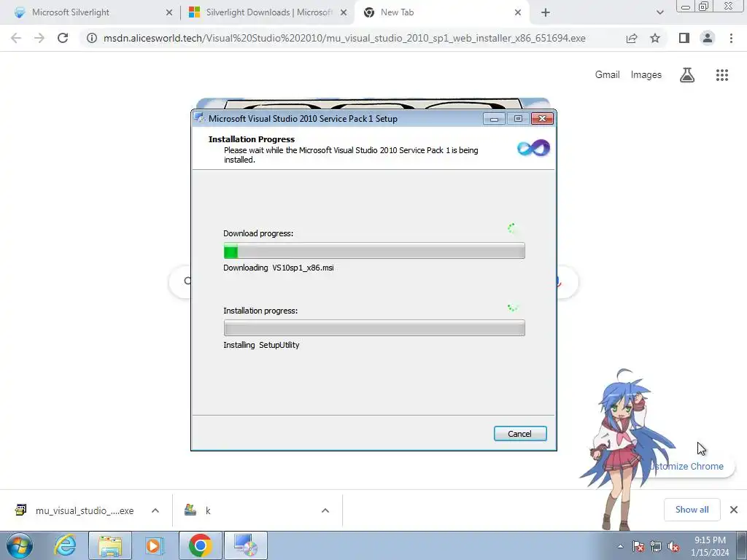Open the tab search chevron dropdown
Screen dimensions: 747x560
tap(659, 12)
